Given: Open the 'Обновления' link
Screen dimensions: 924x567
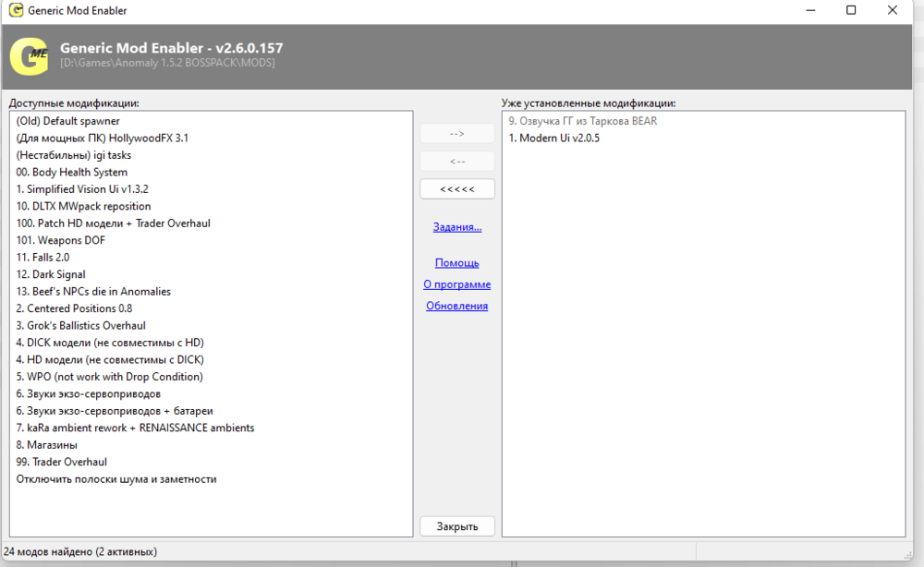Looking at the screenshot, I should click(x=456, y=306).
